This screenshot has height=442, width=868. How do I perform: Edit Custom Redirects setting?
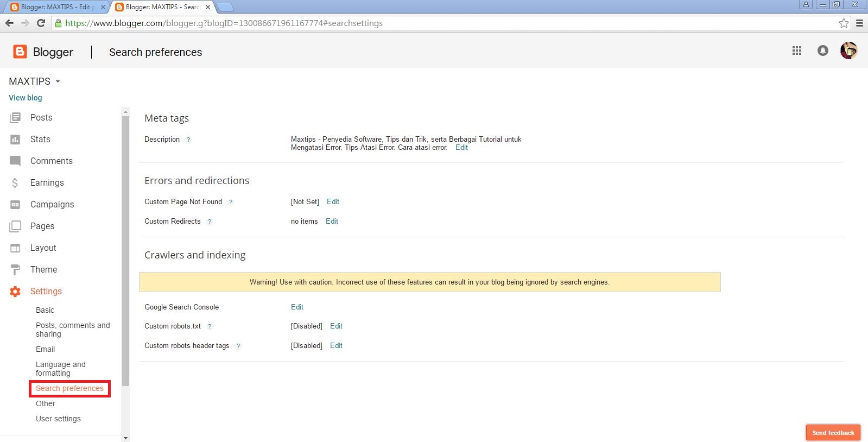tap(332, 222)
